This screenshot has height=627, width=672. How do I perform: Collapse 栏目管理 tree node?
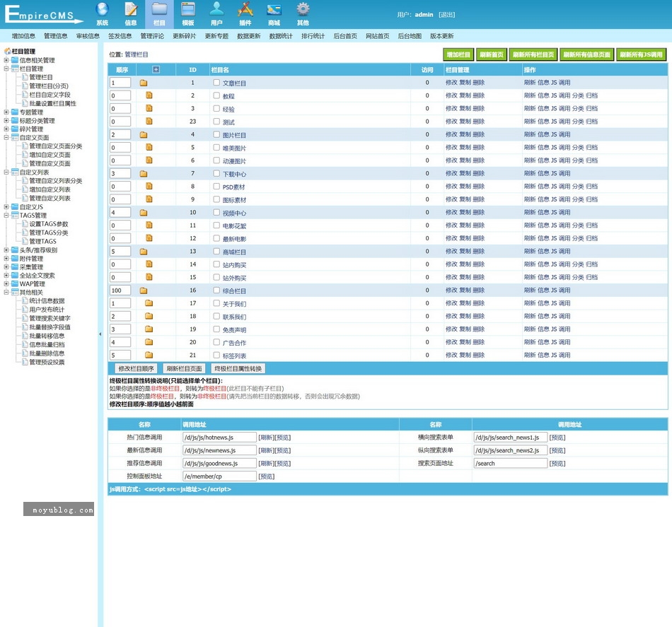[6, 69]
